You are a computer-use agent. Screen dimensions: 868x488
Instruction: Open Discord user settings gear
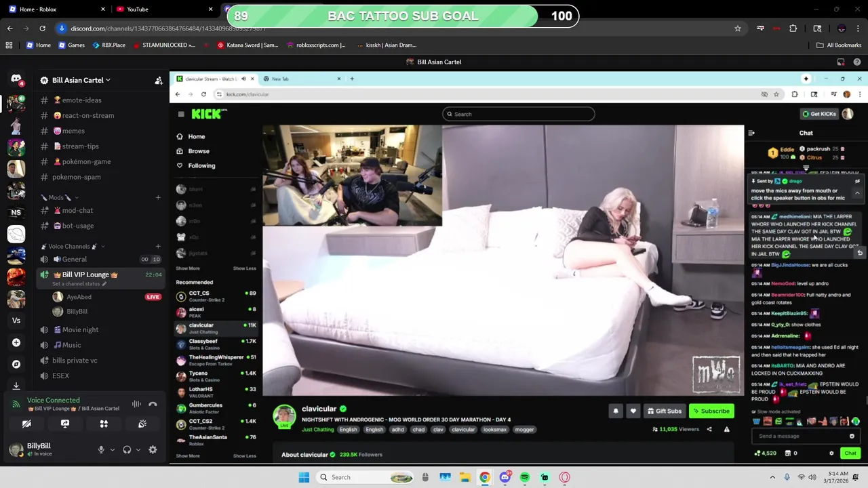pos(153,449)
